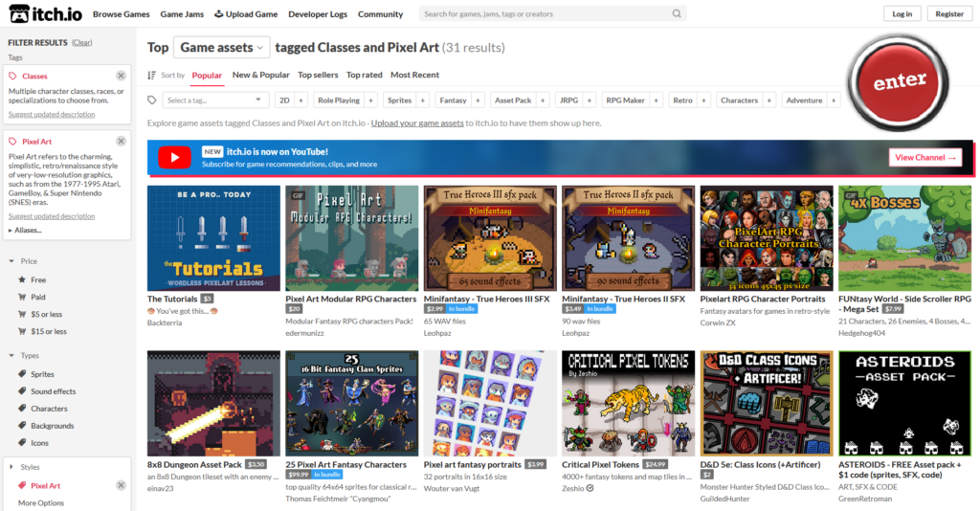Viewport: 980px width, 511px height.
Task: Click the search input field
Action: (544, 13)
